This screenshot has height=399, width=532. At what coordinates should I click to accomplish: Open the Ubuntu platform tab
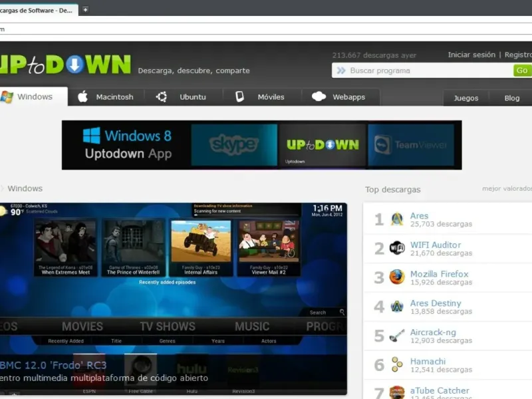coord(184,97)
